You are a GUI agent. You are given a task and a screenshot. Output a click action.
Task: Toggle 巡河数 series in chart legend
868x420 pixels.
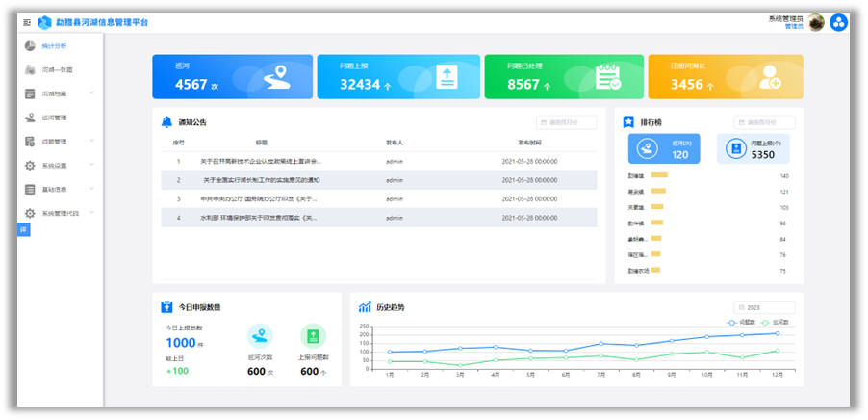777,321
